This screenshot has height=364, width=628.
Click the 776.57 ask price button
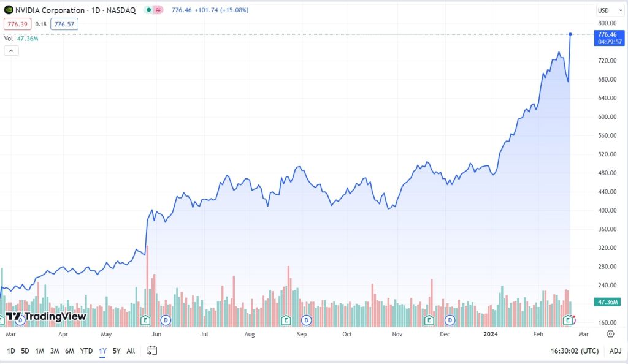(64, 24)
